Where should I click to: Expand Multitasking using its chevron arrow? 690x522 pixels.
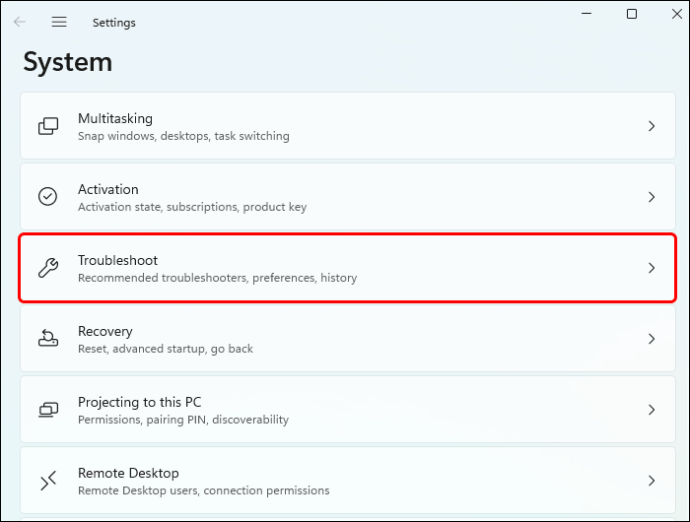(651, 126)
